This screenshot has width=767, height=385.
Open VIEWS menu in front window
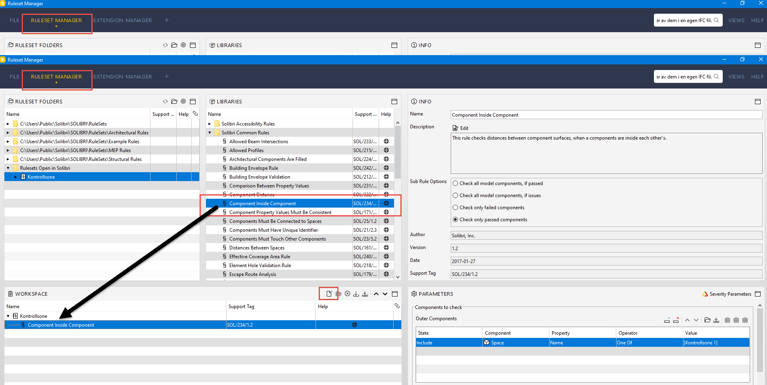coord(736,76)
